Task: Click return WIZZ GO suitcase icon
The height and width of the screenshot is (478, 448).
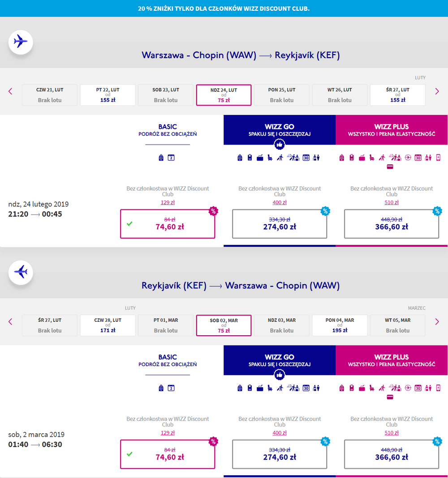Action: (x=250, y=388)
